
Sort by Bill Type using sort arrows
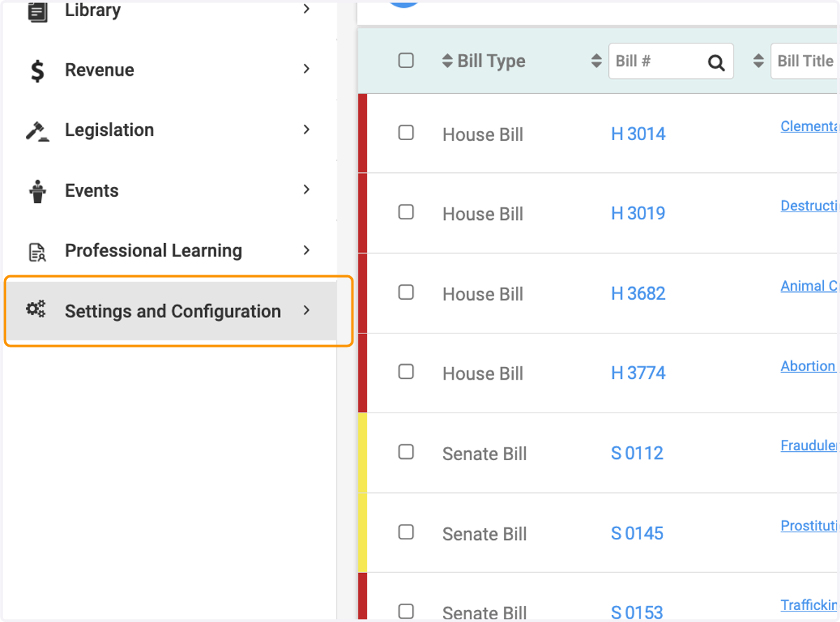447,61
